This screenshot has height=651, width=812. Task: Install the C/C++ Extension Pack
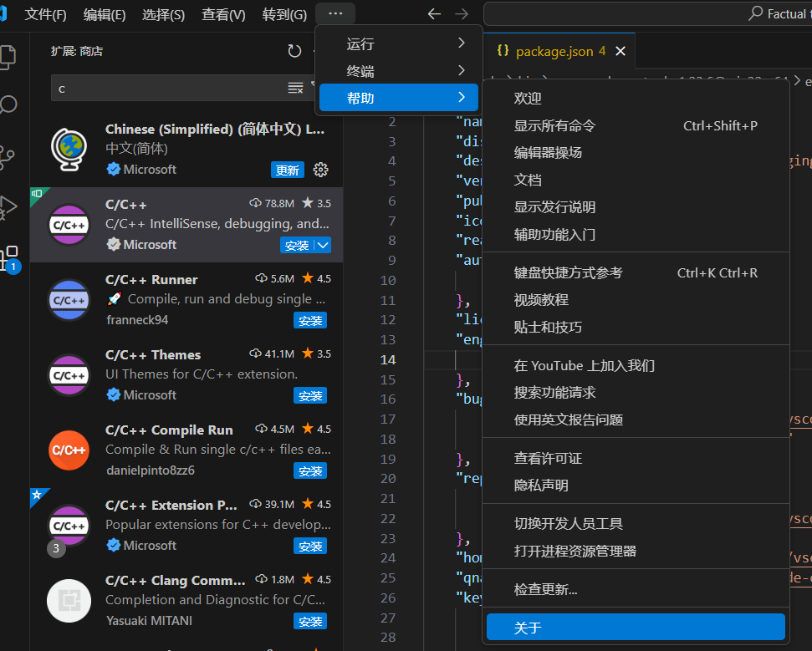click(x=310, y=546)
